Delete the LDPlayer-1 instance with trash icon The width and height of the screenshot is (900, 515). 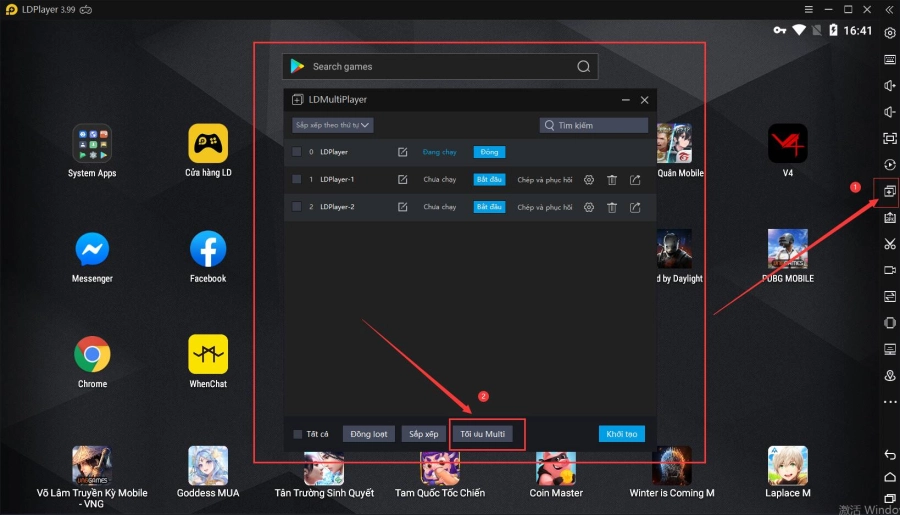click(x=612, y=180)
